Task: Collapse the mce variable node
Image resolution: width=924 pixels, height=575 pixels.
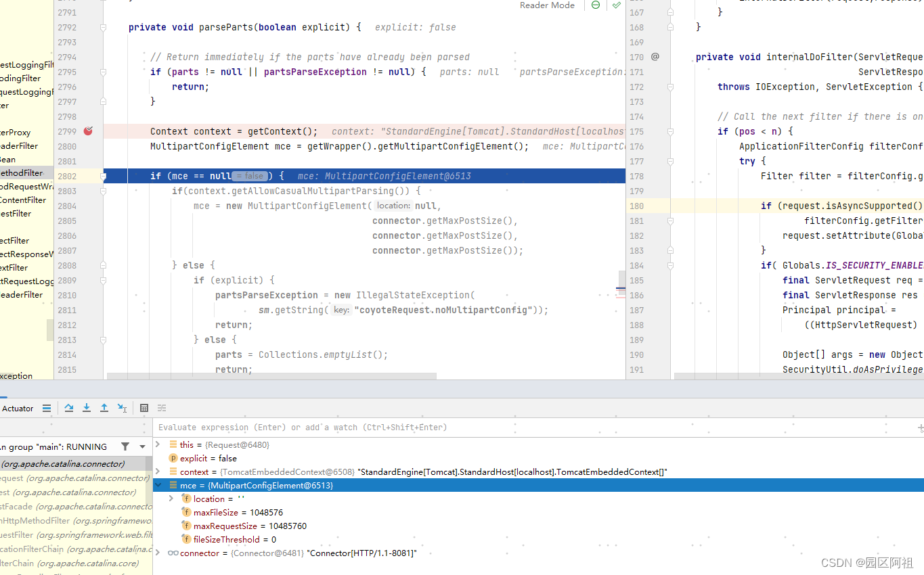Action: point(158,485)
